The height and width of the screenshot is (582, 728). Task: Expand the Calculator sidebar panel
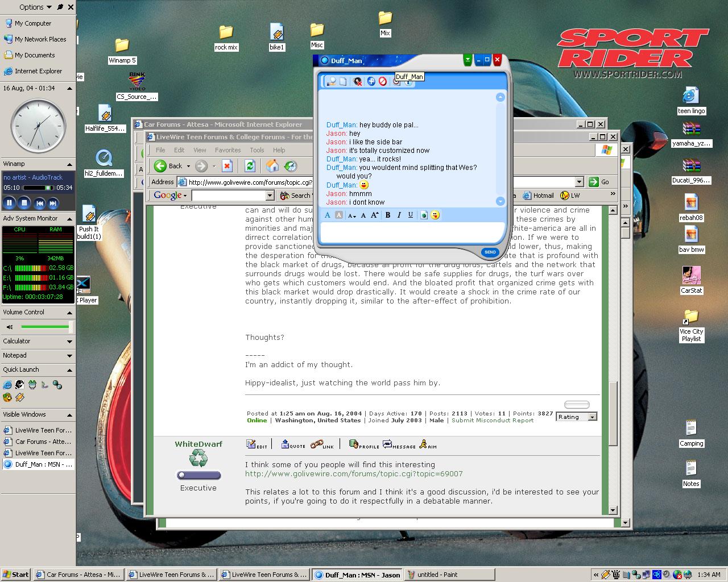[x=70, y=342]
